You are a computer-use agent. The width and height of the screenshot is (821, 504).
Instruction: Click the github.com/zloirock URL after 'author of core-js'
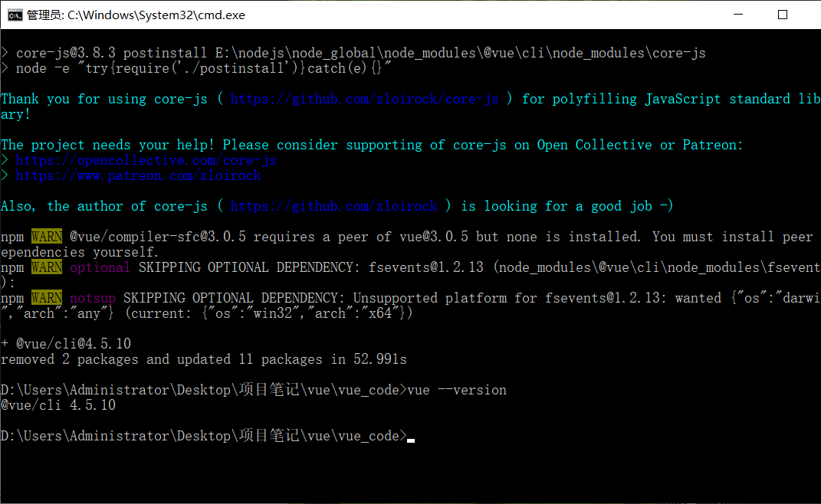(x=333, y=206)
